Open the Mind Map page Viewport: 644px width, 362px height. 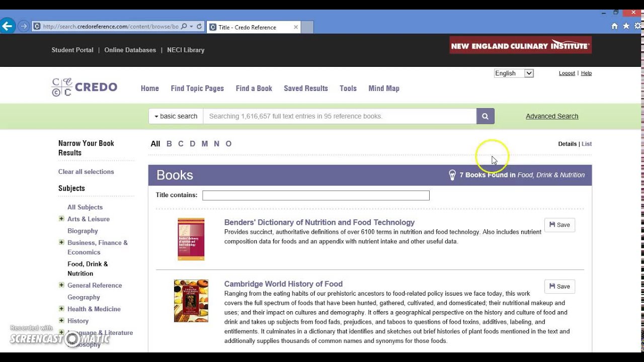click(384, 88)
